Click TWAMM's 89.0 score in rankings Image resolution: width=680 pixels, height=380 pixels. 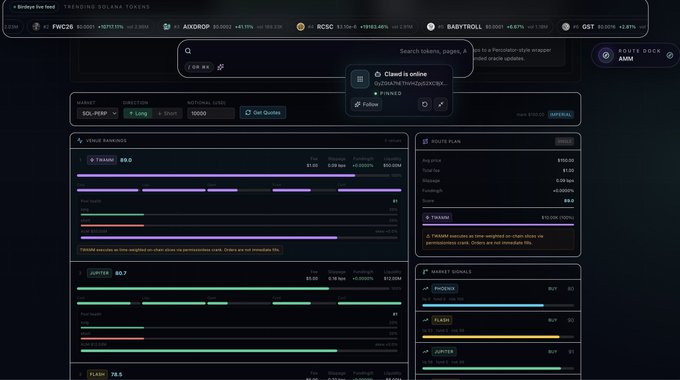(126, 160)
